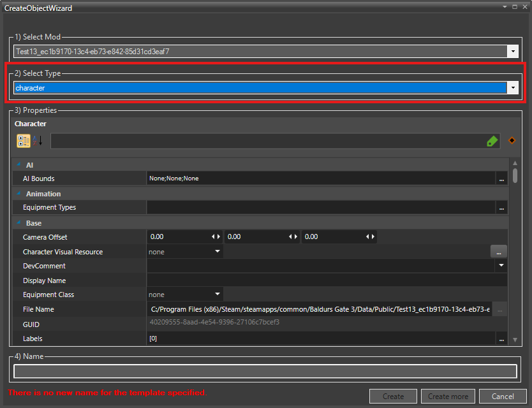Click the properties scrollbar up arrow
The image size is (532, 408).
pyautogui.click(x=515, y=163)
